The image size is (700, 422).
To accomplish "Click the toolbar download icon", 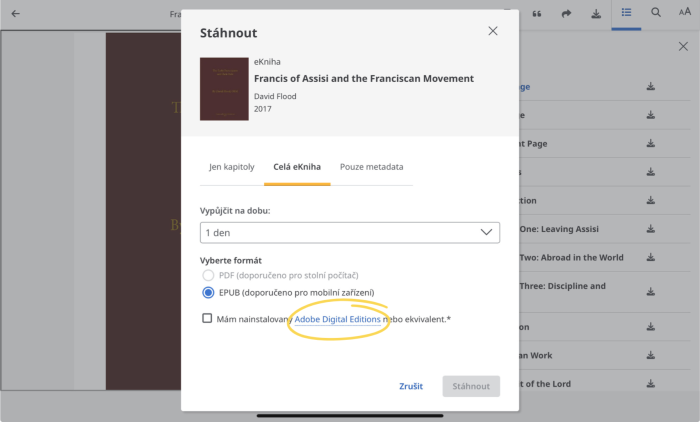I will 596,14.
